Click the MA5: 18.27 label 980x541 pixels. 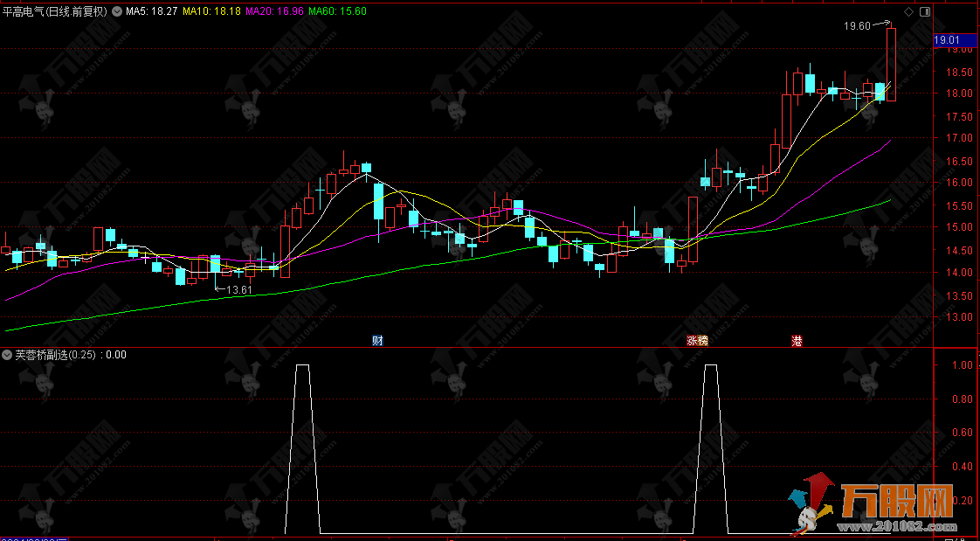(151, 11)
